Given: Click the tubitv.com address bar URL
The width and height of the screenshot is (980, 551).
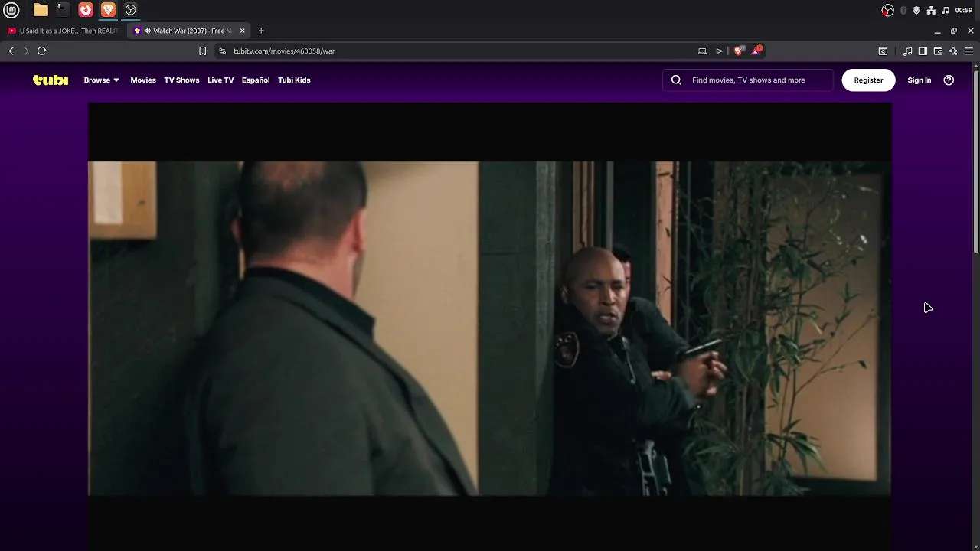Looking at the screenshot, I should coord(284,51).
